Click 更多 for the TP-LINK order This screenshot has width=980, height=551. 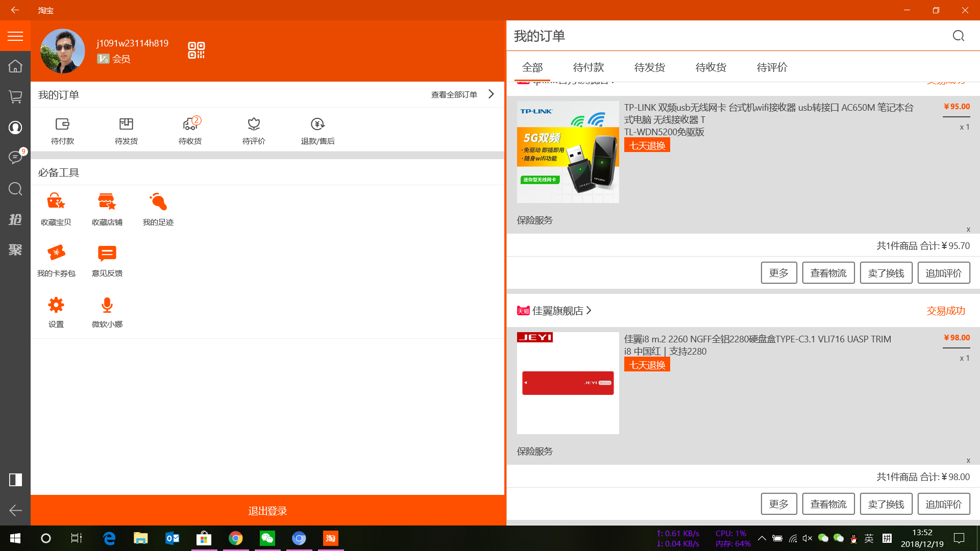779,273
